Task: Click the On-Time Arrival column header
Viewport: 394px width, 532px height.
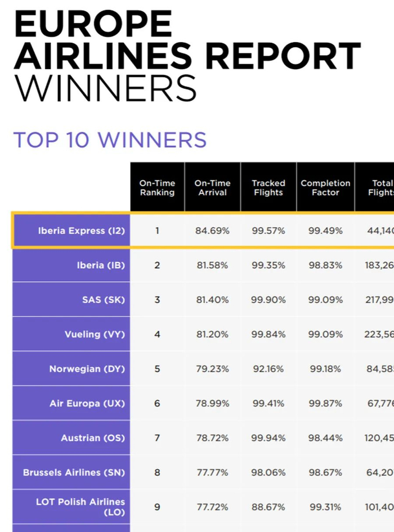Action: [x=212, y=188]
